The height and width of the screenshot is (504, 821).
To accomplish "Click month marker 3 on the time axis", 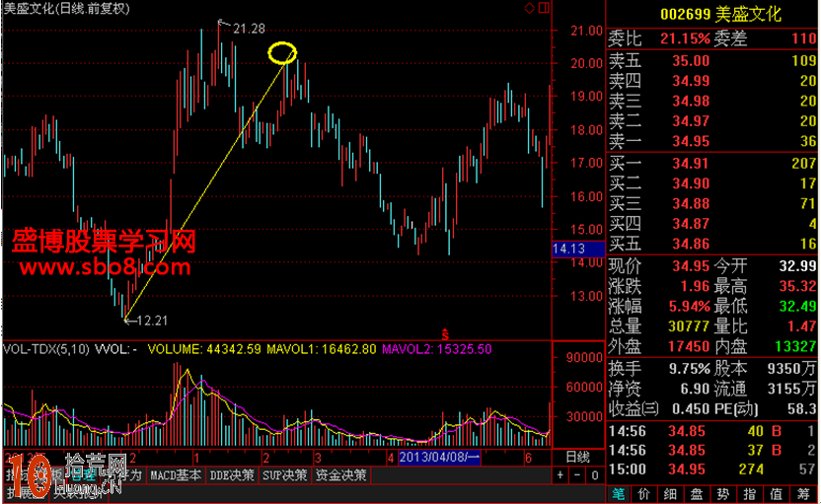I will pyautogui.click(x=318, y=459).
